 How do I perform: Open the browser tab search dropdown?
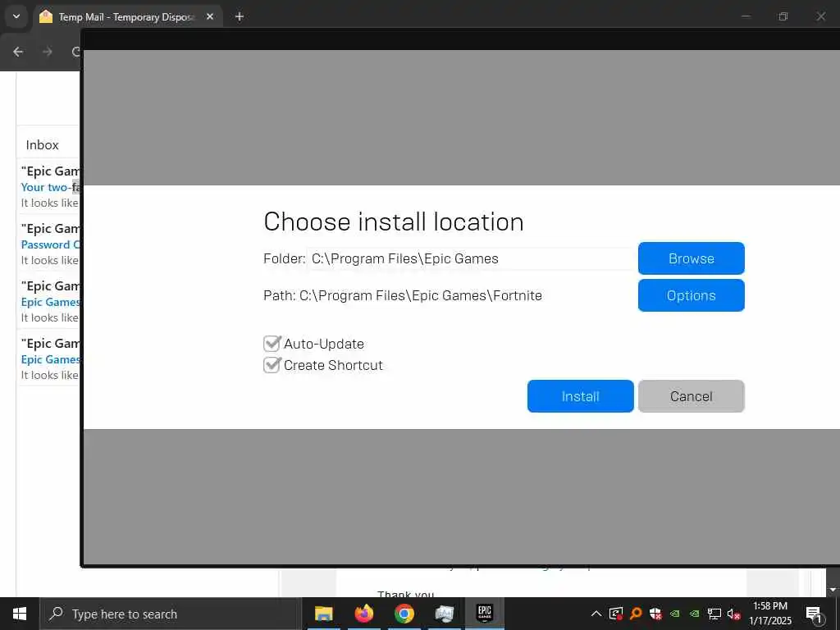coord(16,16)
